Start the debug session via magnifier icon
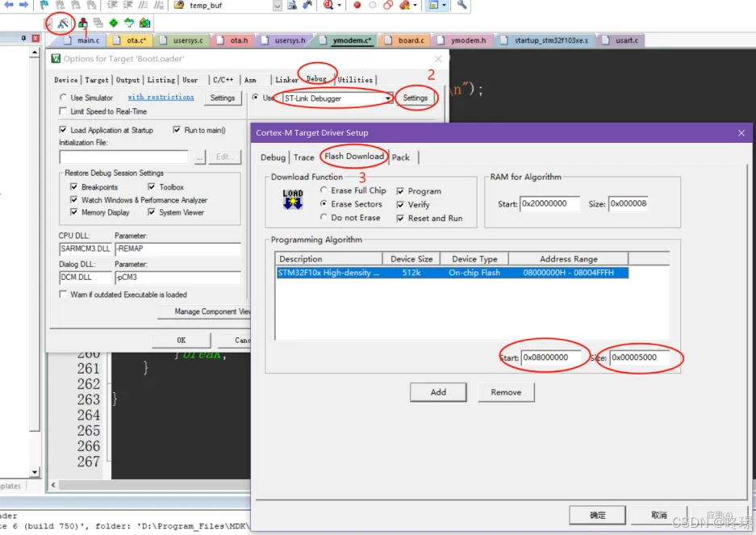The height and width of the screenshot is (535, 756). 328,5
